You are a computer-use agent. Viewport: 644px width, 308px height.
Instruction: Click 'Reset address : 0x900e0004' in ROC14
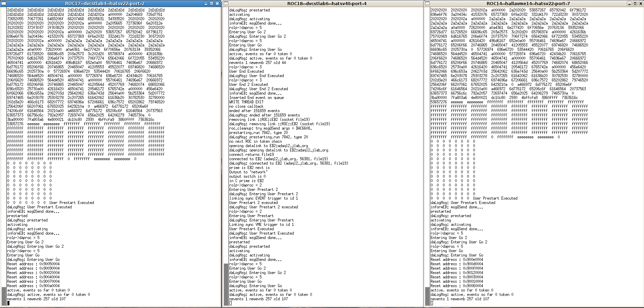pos(457,260)
